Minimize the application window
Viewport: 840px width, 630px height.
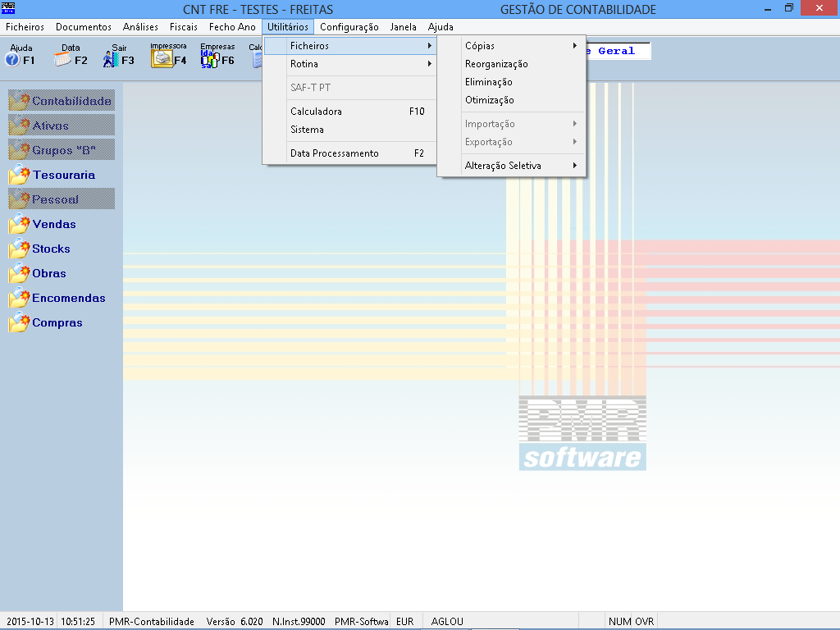768,8
